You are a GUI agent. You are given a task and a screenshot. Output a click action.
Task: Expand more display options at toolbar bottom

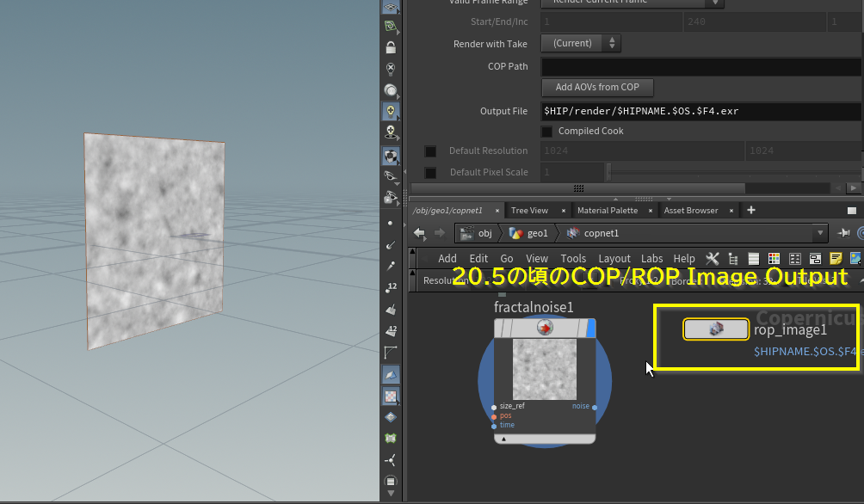[x=391, y=494]
